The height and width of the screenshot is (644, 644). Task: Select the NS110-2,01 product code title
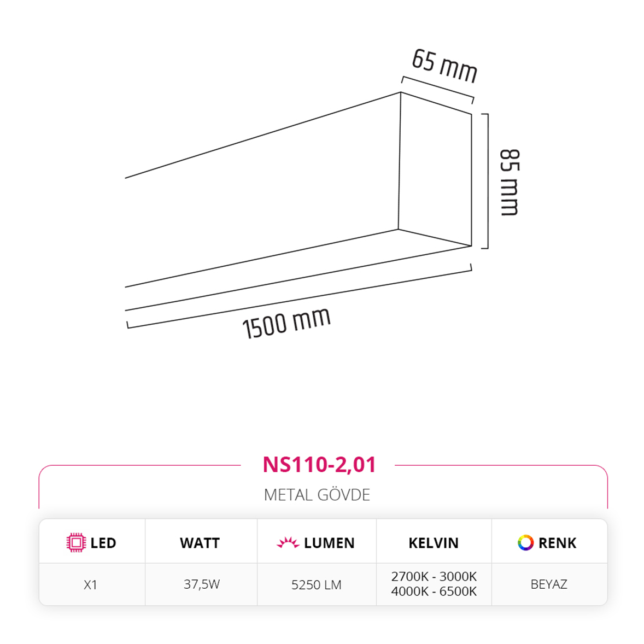(319, 465)
